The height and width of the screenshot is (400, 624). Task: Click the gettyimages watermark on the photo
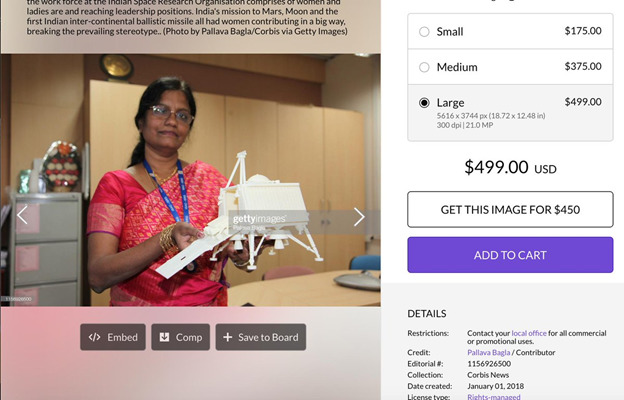tap(259, 219)
